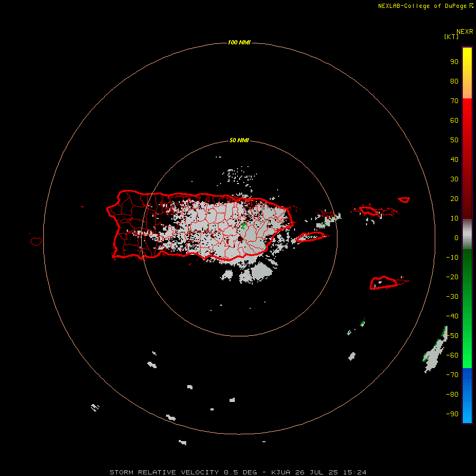Pick the bright green color bar segment
476x476 pixels.
tap(467, 355)
